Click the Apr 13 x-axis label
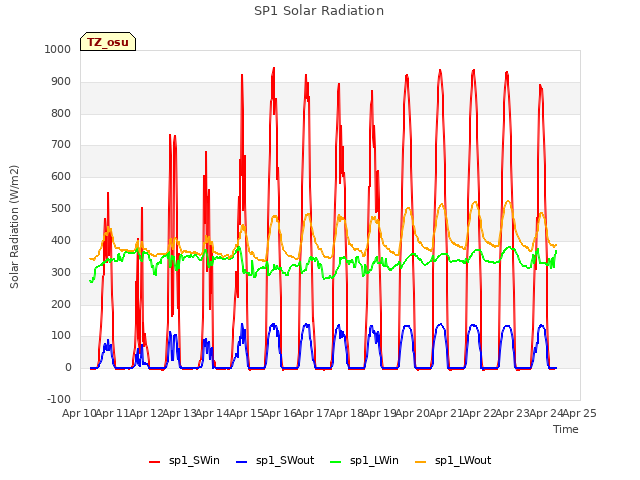The height and width of the screenshot is (480, 640). click(179, 413)
